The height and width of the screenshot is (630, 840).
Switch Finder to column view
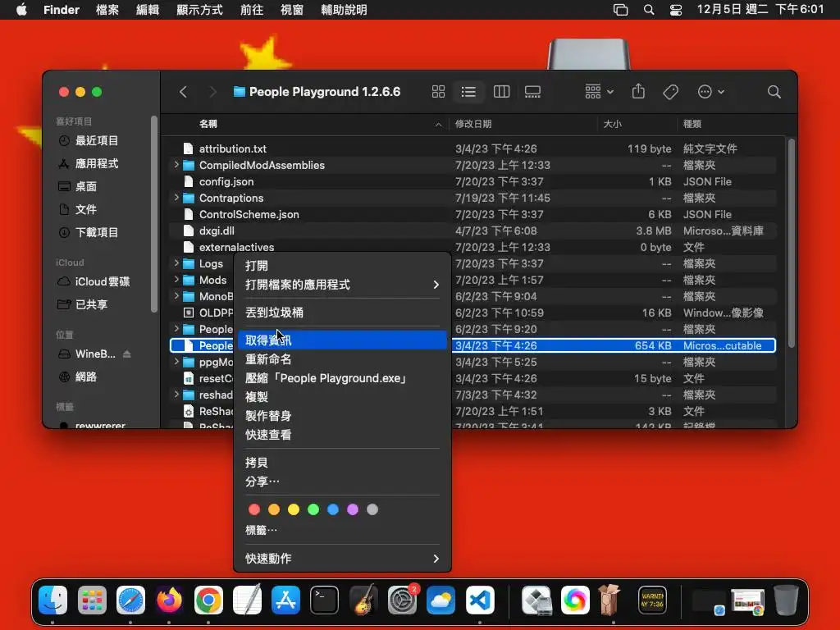tap(501, 92)
